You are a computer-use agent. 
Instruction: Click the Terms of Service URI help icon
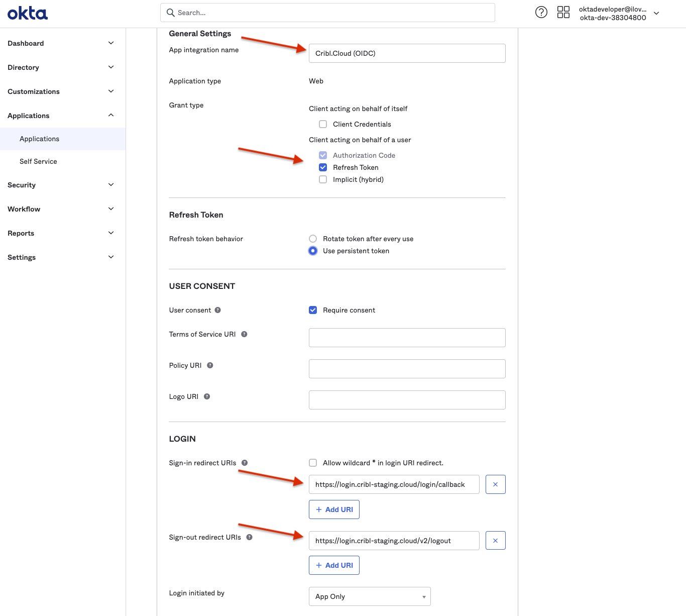pyautogui.click(x=244, y=334)
